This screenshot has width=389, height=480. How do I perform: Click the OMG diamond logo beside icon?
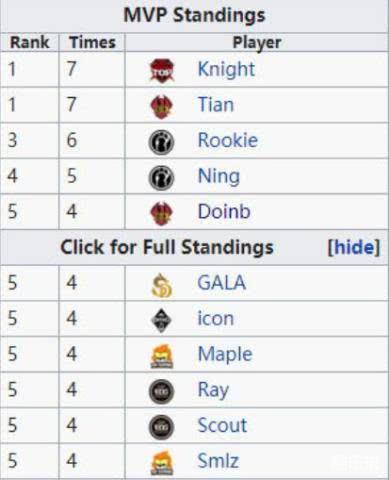pyautogui.click(x=162, y=321)
